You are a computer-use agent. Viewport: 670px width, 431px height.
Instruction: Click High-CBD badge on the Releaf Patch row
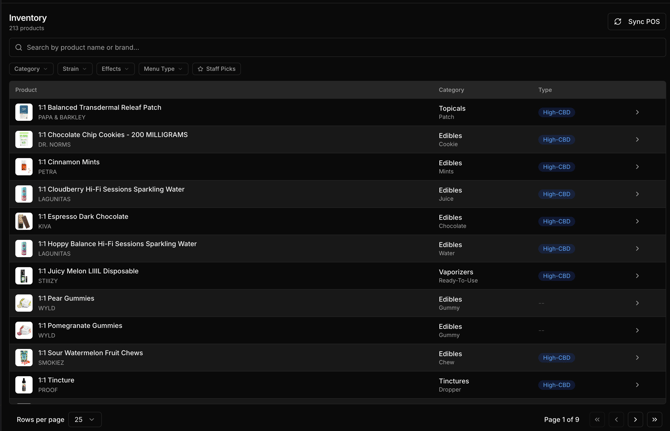click(556, 112)
